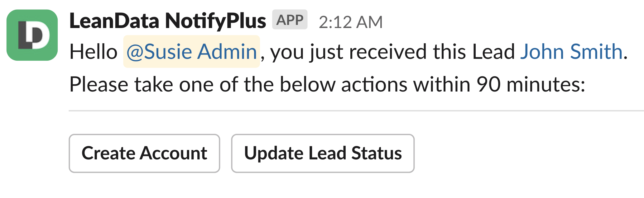Click the @Susie Admin mention
The height and width of the screenshot is (198, 644).
tap(191, 52)
